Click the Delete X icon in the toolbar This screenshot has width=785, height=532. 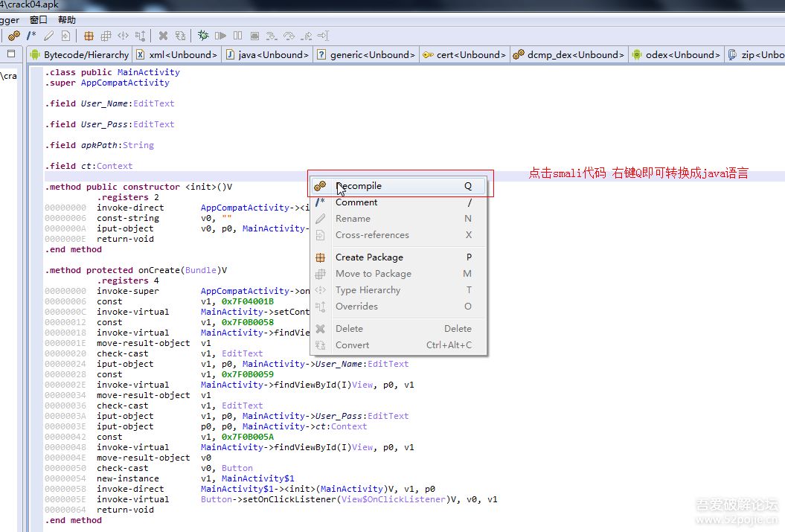163,36
